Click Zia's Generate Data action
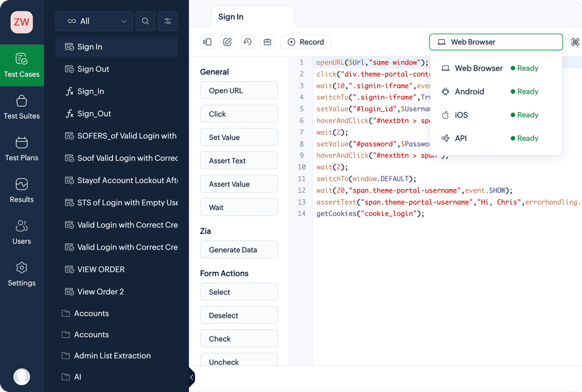 tap(239, 250)
